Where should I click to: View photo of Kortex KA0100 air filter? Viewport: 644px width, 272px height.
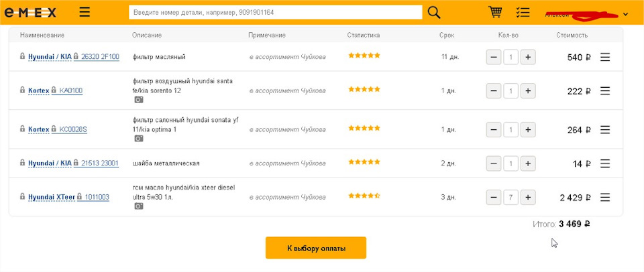tap(139, 100)
